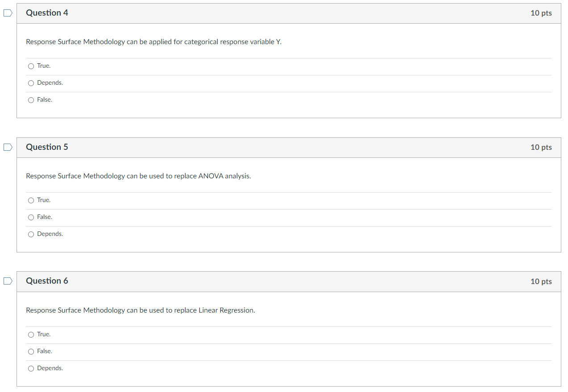Viewport: 568px width, 392px height.
Task: Click the Question 5 heading
Action: pyautogui.click(x=47, y=147)
